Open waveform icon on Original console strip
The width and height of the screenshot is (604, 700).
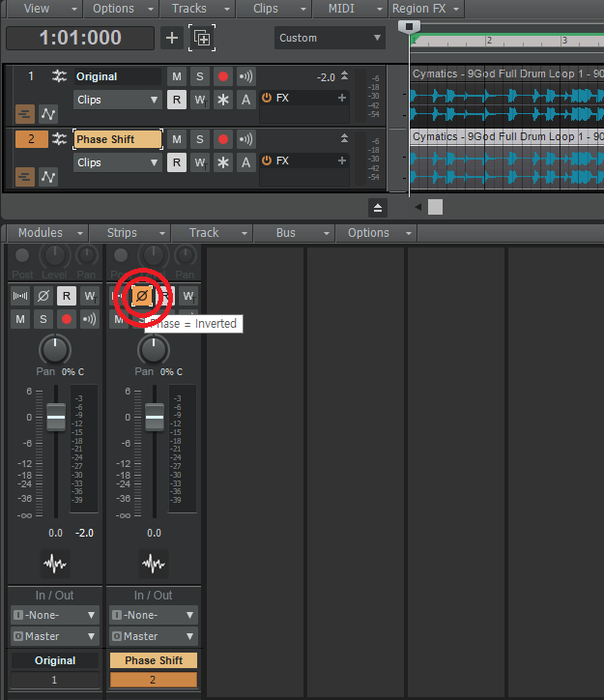pos(55,564)
